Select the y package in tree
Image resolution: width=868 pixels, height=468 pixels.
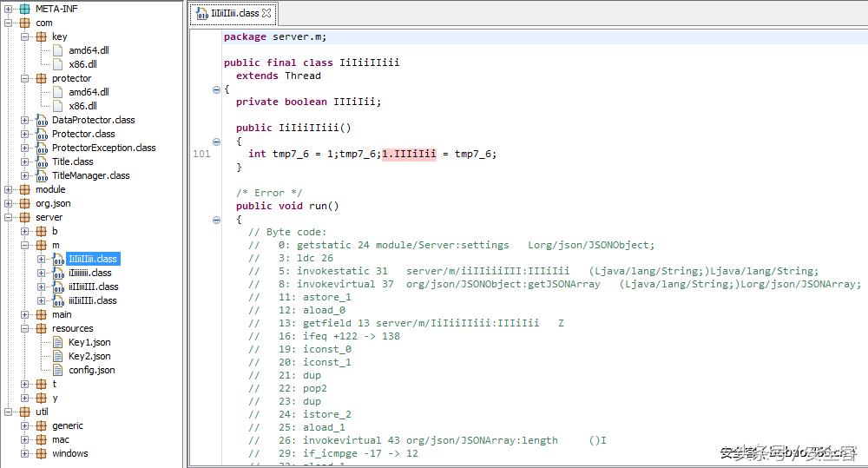coord(54,398)
